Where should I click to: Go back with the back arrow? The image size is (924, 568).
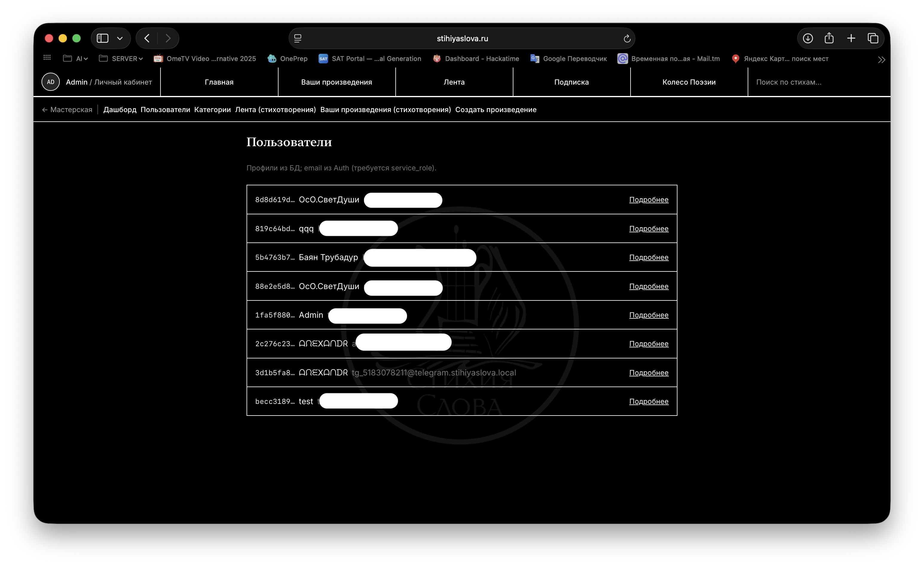147,38
